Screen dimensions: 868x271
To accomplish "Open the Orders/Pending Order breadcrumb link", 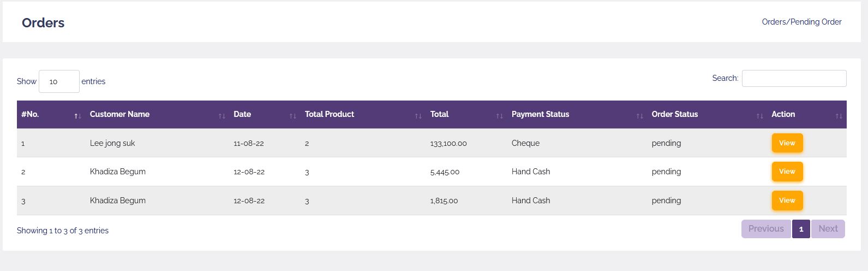I will [801, 22].
